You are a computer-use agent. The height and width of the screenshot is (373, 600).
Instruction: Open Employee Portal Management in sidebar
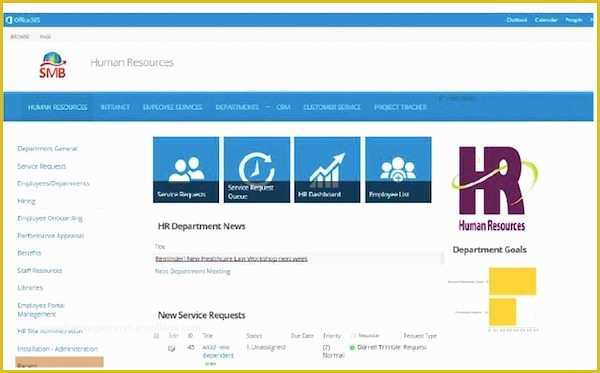(x=41, y=310)
